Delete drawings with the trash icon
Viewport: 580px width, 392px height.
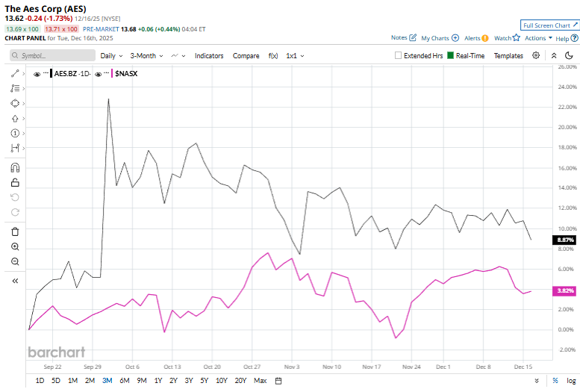point(15,231)
